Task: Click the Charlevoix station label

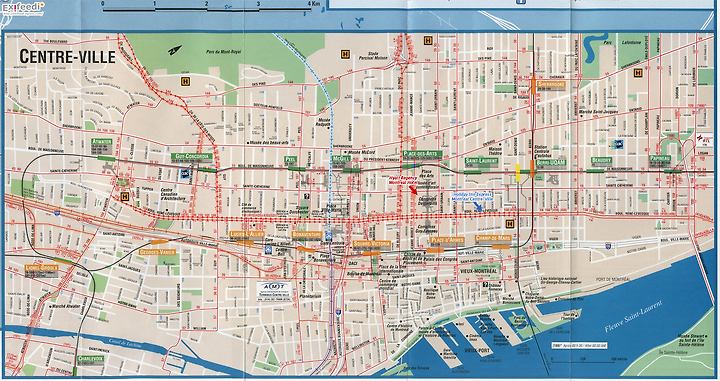Action: (x=90, y=358)
